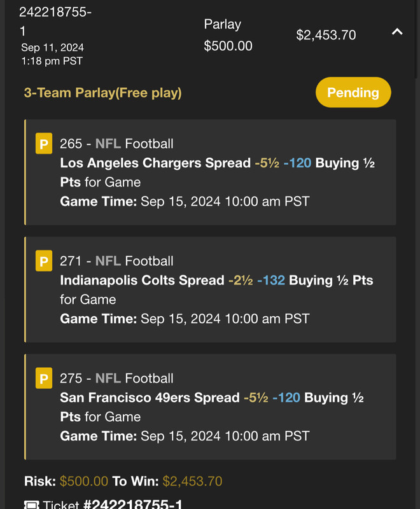The height and width of the screenshot is (509, 420).
Task: Select the Los Angeles Chargers Spread bet card
Action: 210,172
